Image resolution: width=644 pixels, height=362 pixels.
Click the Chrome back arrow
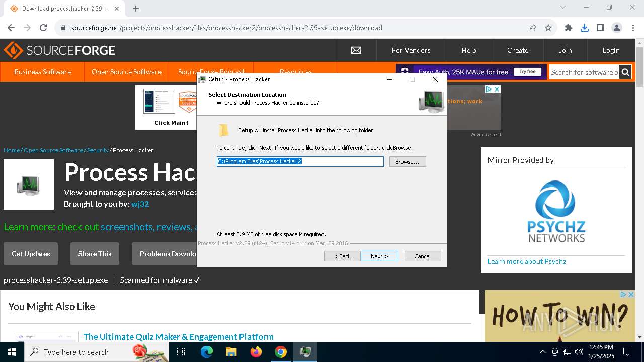11,28
